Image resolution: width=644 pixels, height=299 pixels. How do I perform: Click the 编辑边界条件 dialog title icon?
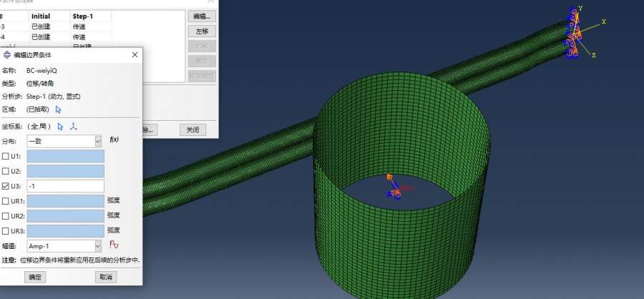tap(7, 54)
